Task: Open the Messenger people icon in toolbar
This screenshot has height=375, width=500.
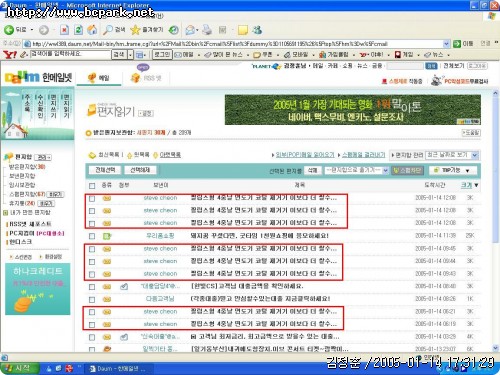Action: pyautogui.click(x=257, y=30)
